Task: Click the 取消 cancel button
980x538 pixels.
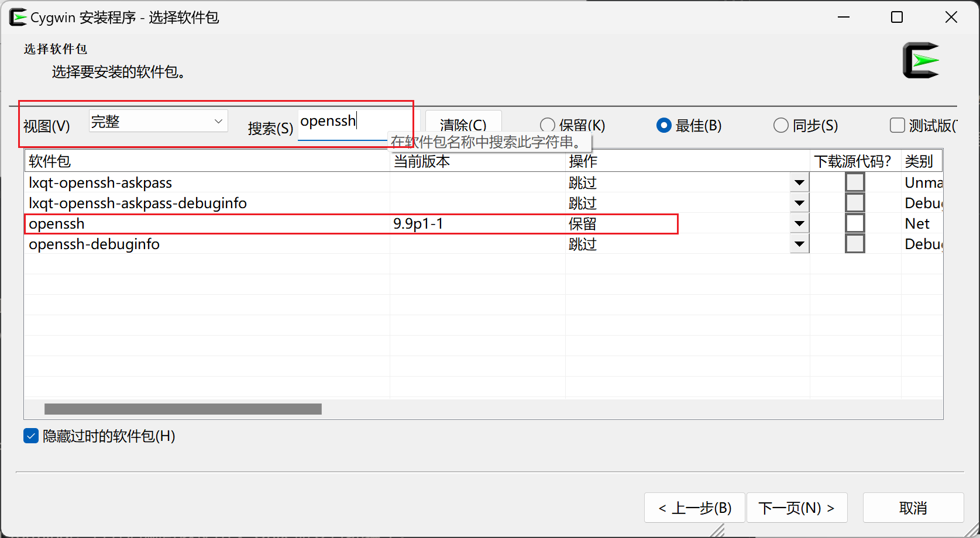Action: tap(913, 508)
